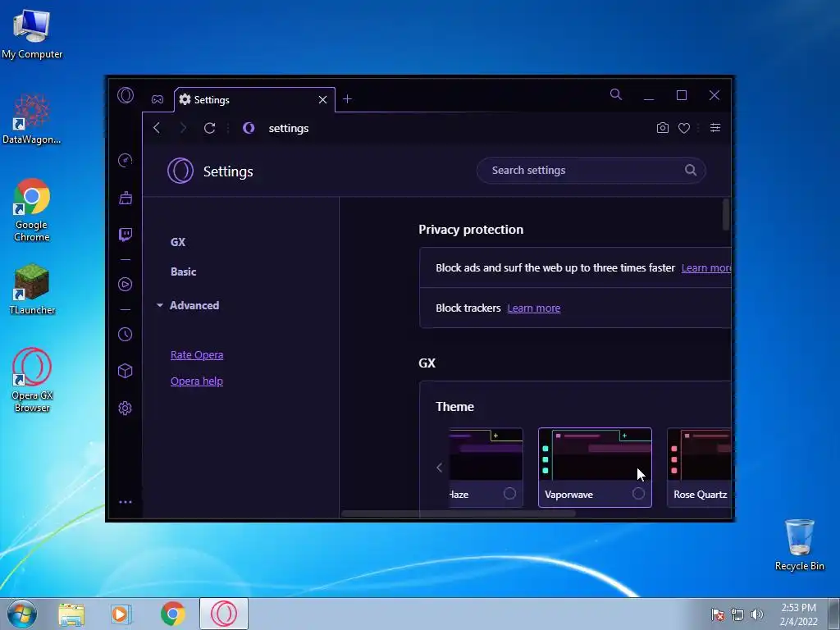Open Basic section in settings menu
840x630 pixels.
[183, 272]
